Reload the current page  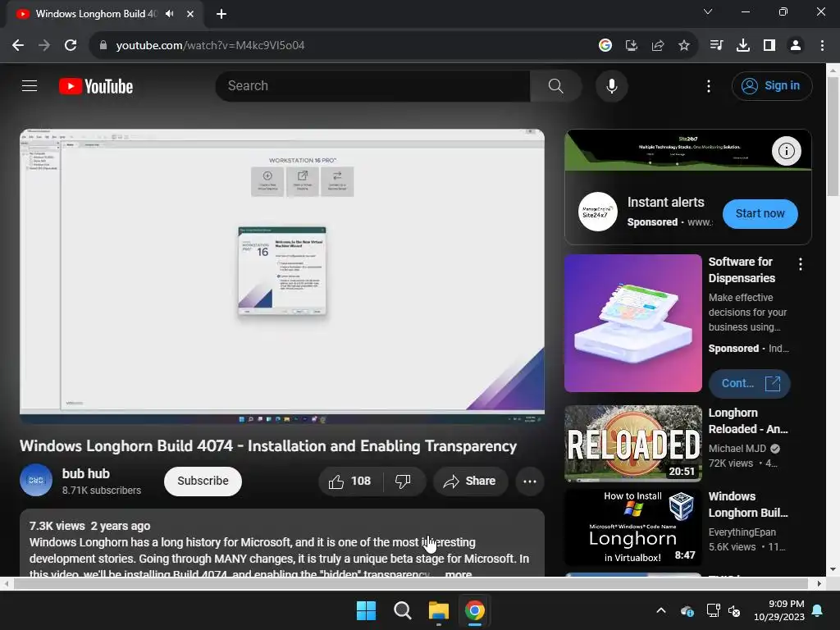point(71,45)
